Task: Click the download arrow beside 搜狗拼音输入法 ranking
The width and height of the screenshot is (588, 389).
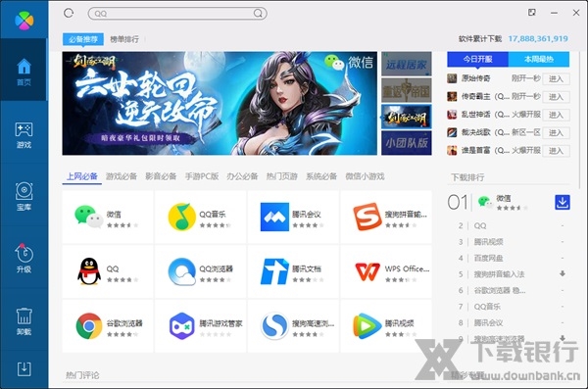Action: tap(563, 273)
